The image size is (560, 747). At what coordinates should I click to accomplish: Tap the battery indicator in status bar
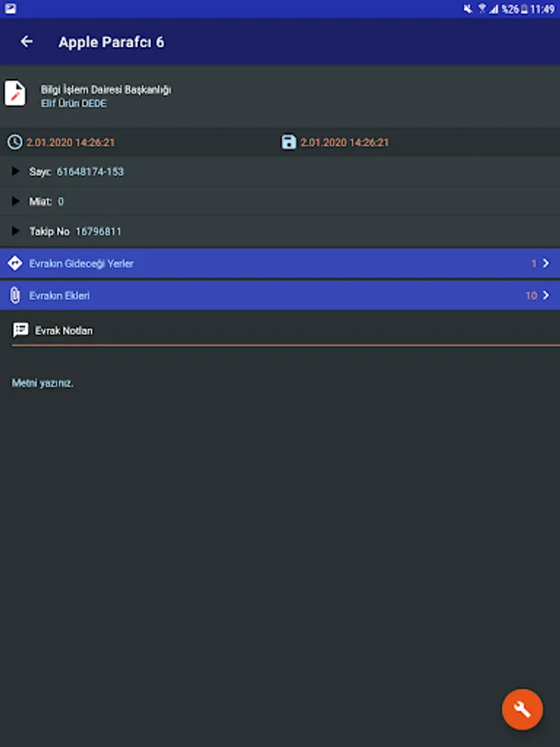pos(523,9)
